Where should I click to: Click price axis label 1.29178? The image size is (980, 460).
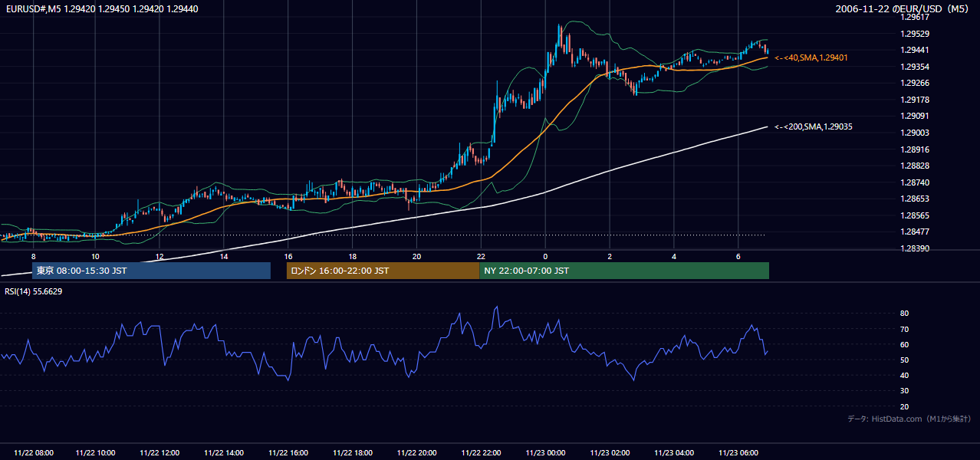tap(915, 100)
